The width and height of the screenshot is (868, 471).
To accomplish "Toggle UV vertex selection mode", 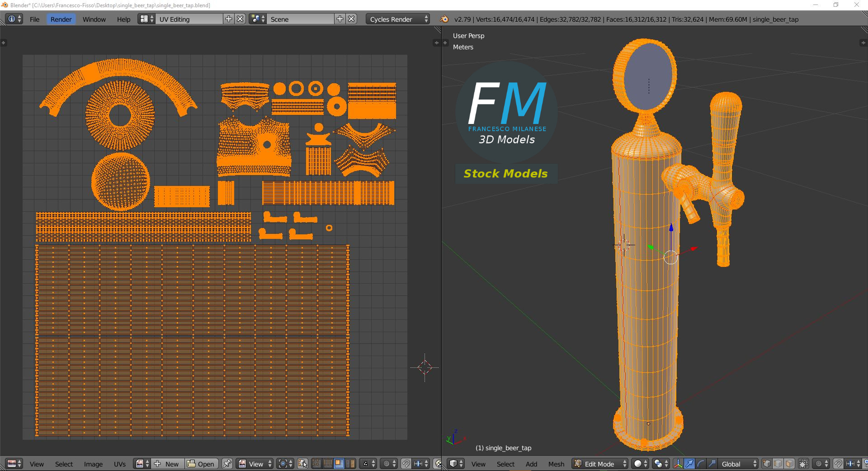I will point(316,464).
